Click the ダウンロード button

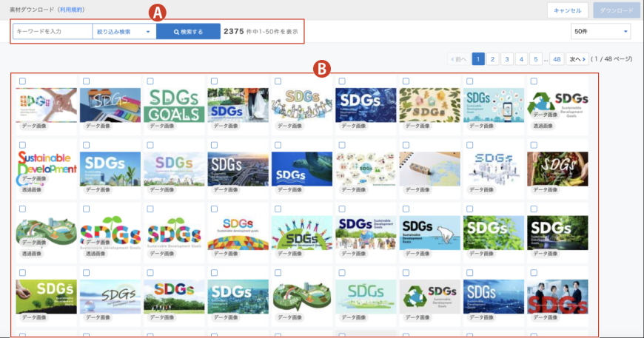click(616, 10)
